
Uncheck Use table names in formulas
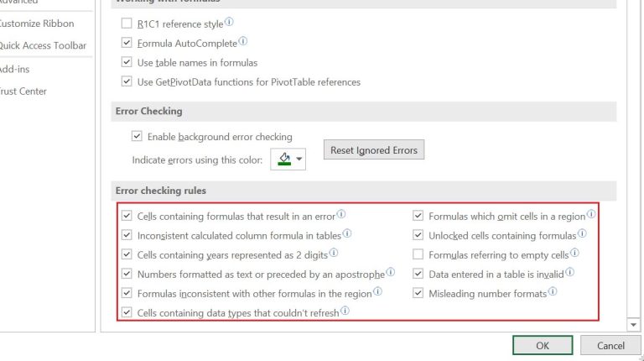pyautogui.click(x=127, y=62)
